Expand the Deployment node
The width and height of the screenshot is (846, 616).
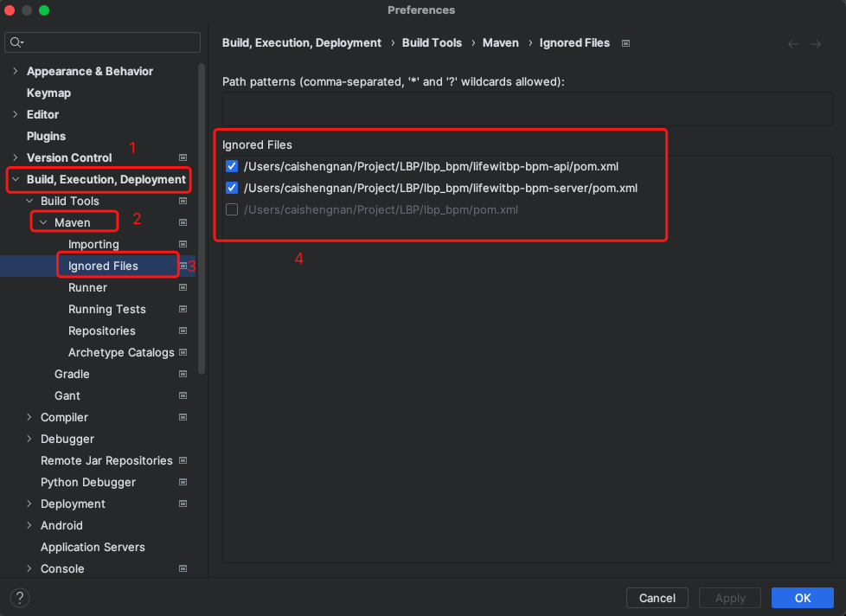tap(29, 504)
